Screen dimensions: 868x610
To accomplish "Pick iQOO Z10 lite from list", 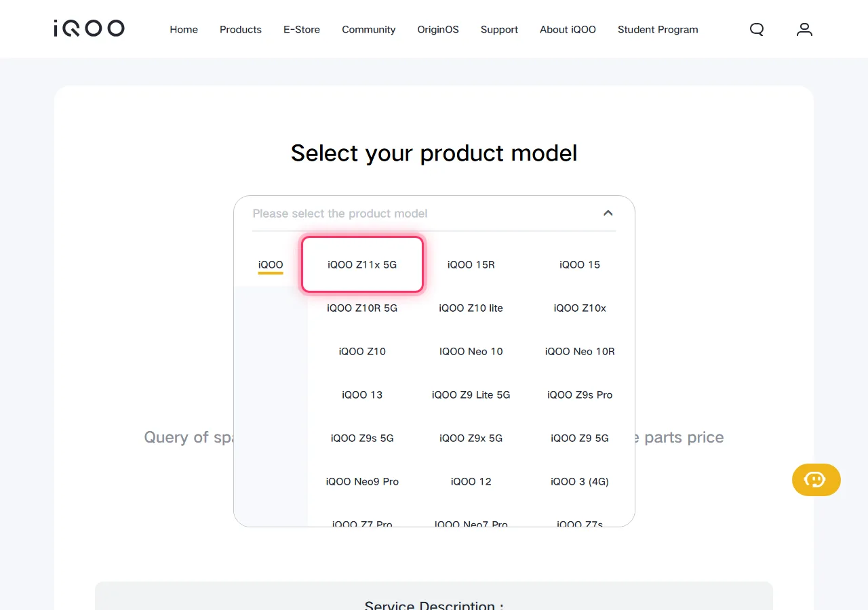I will [471, 308].
